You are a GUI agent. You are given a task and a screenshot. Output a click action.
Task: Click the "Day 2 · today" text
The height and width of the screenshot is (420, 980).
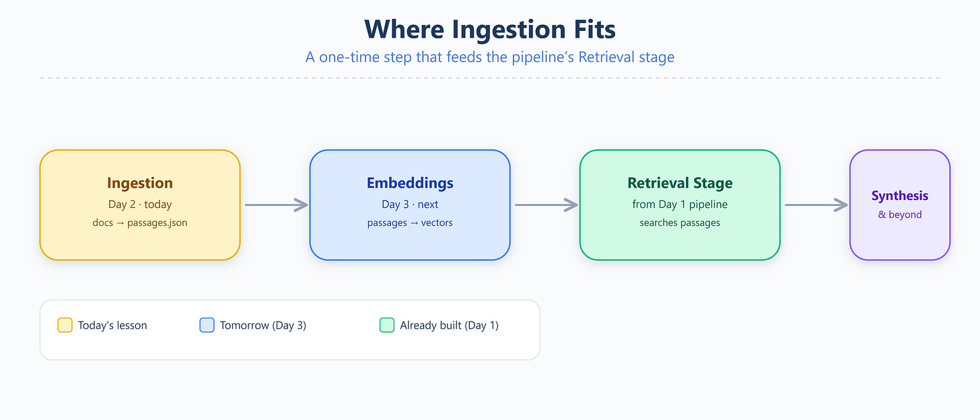(x=140, y=204)
